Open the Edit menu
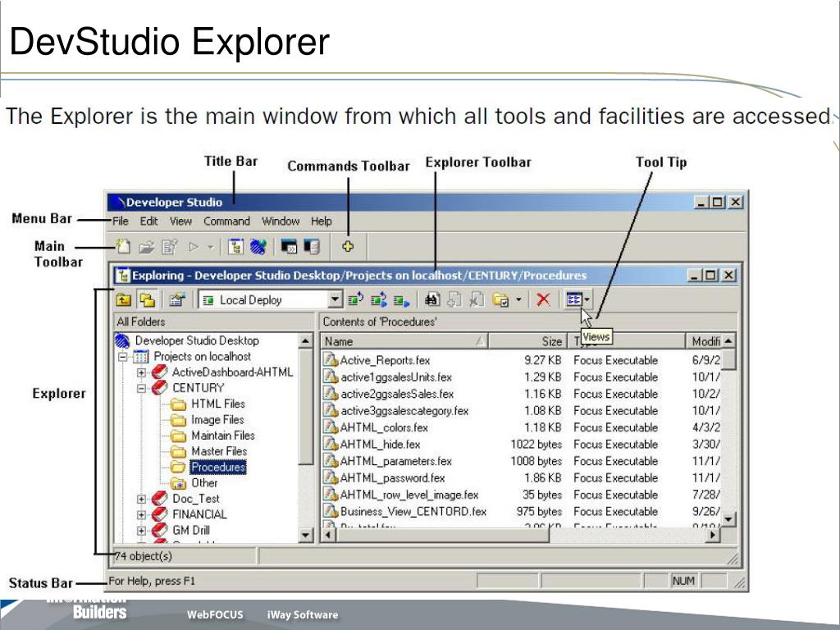This screenshot has width=840, height=630. [148, 221]
